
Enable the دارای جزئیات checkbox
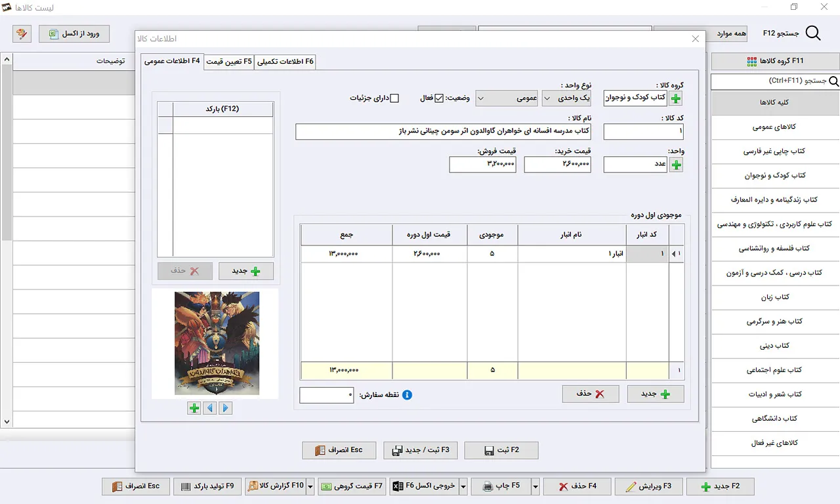click(x=394, y=98)
